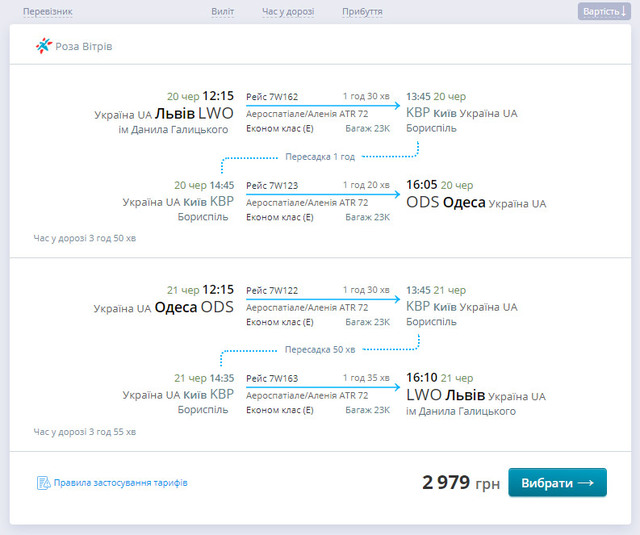640x535 pixels.
Task: Sort results by Виліт column
Action: [223, 12]
